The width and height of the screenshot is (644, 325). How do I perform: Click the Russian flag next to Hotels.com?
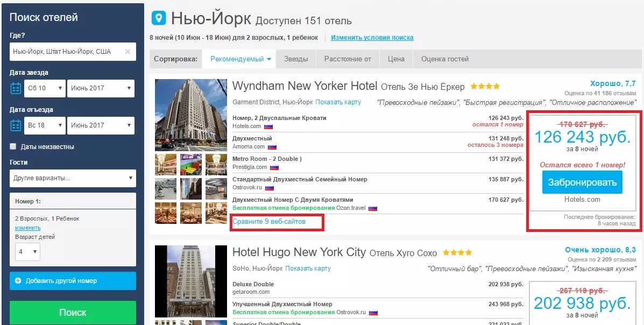(x=268, y=126)
